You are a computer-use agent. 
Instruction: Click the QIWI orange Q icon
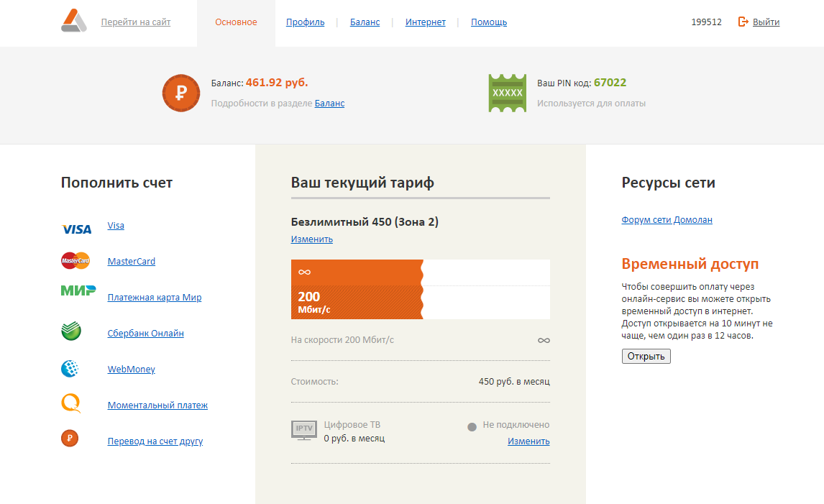[71, 403]
